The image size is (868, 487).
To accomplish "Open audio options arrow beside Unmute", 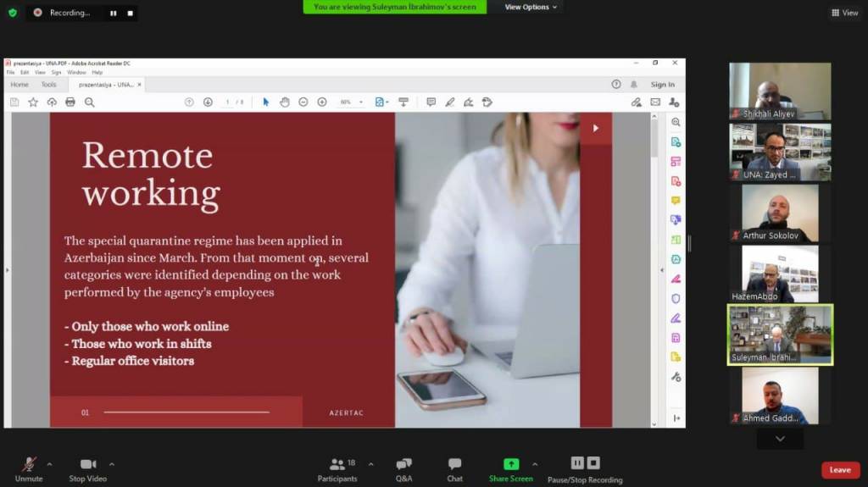I will [x=49, y=464].
